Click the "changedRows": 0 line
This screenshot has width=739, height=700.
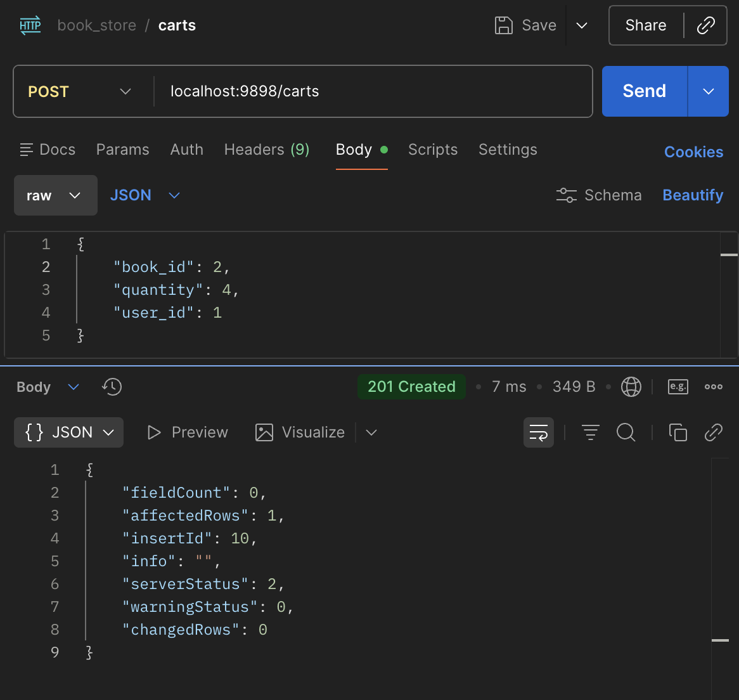pyautogui.click(x=195, y=630)
